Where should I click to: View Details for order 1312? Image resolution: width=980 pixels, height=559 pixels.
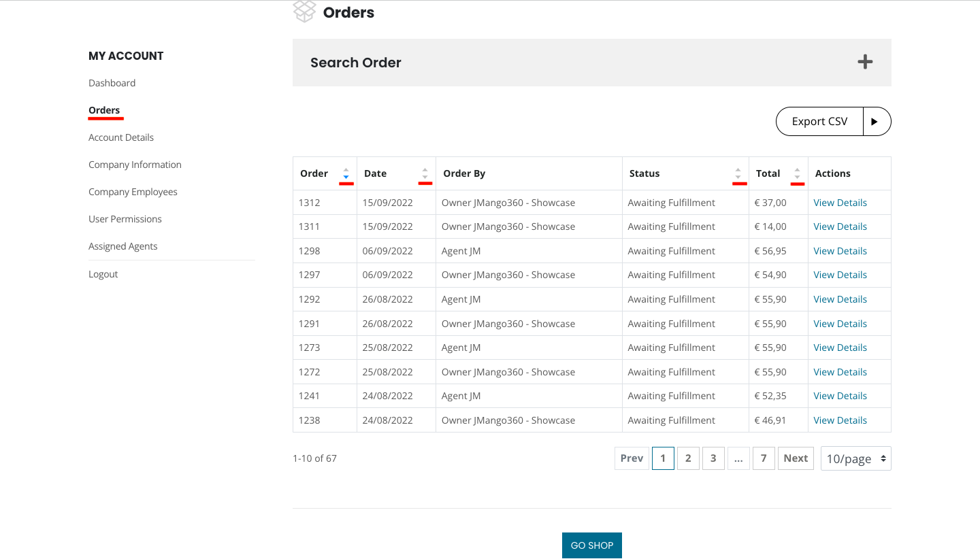pyautogui.click(x=840, y=203)
